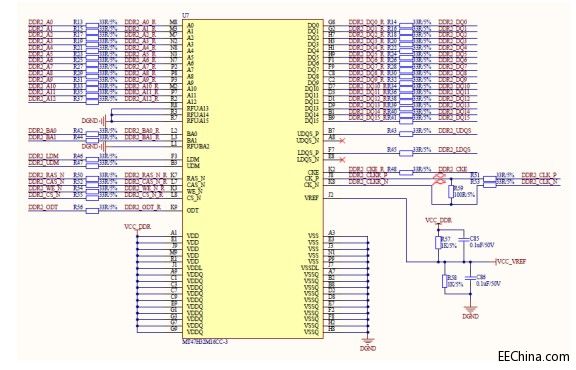
Task: Select the R56 resistor on DDR2_ODT line
Action: coord(92,211)
